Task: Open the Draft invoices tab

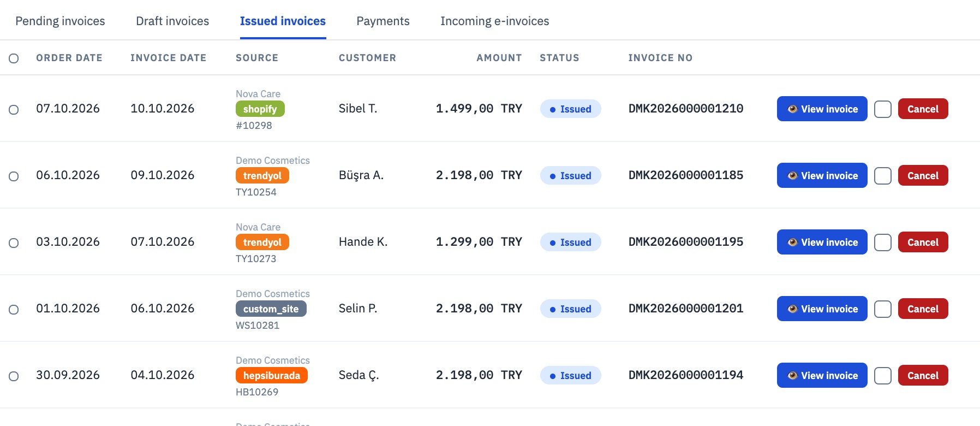Action: pyautogui.click(x=172, y=21)
